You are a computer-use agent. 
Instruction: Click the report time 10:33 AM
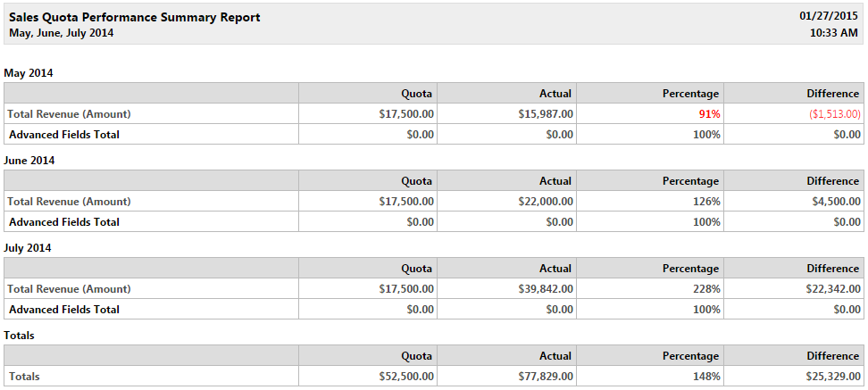click(x=834, y=33)
